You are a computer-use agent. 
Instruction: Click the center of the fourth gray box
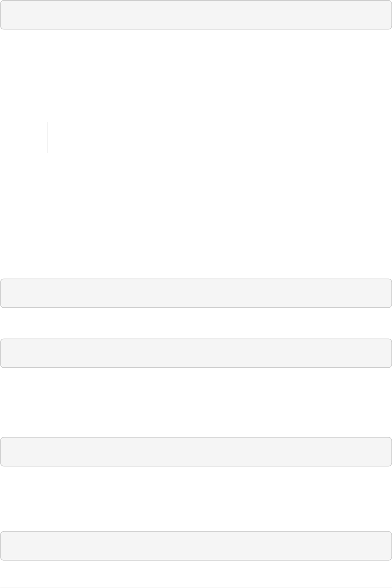tap(196, 452)
